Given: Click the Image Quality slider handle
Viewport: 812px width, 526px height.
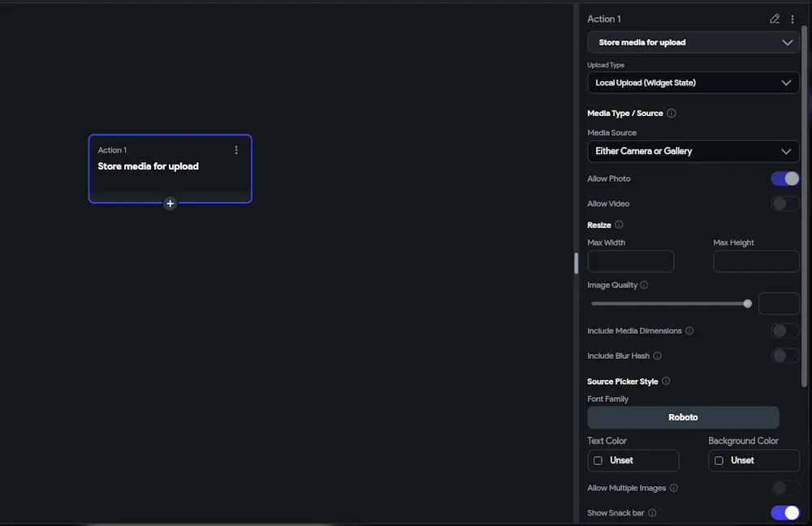Looking at the screenshot, I should (x=747, y=304).
